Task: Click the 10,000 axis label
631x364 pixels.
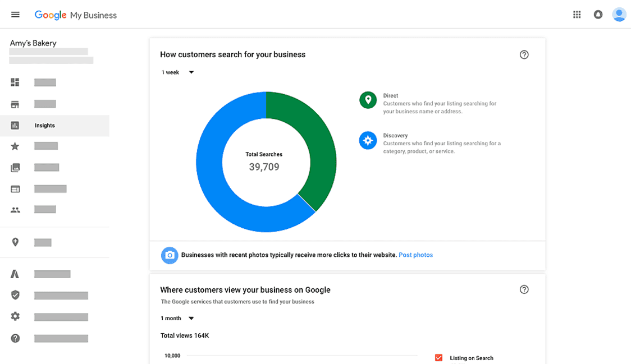Action: (172, 356)
